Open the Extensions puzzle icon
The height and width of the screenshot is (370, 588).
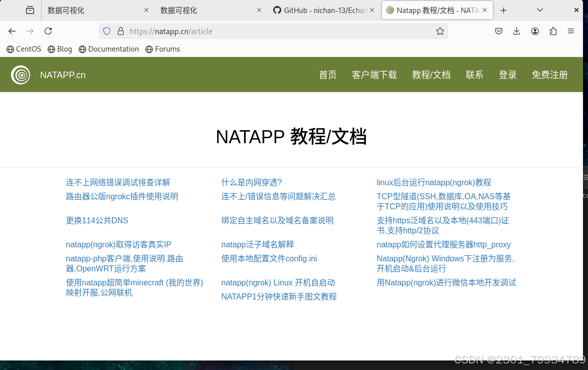click(x=553, y=31)
